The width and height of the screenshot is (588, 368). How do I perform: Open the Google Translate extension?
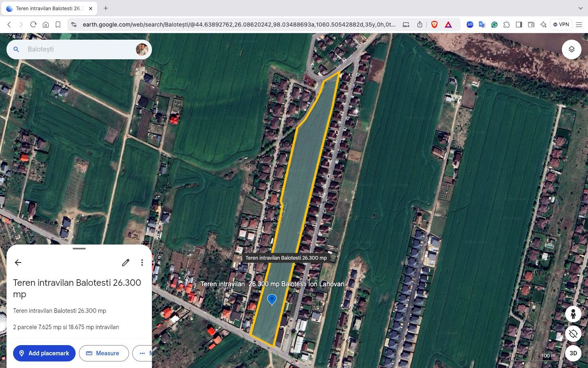(x=482, y=25)
